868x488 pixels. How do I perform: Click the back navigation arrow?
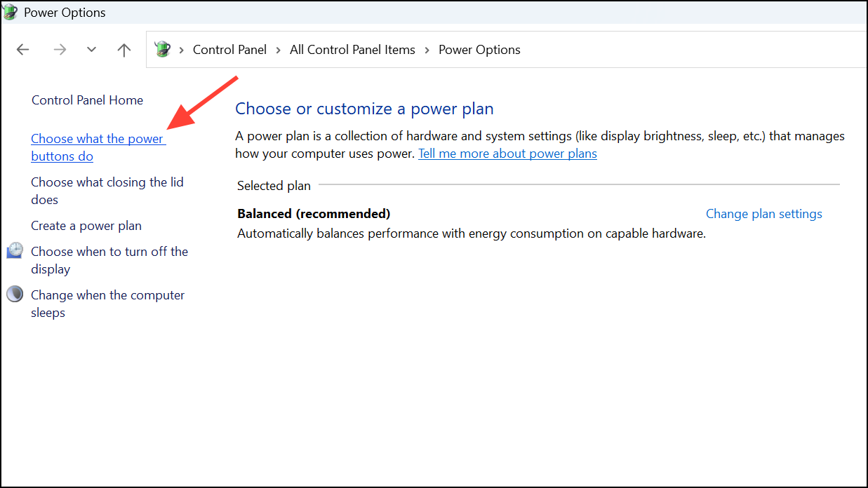(22, 49)
